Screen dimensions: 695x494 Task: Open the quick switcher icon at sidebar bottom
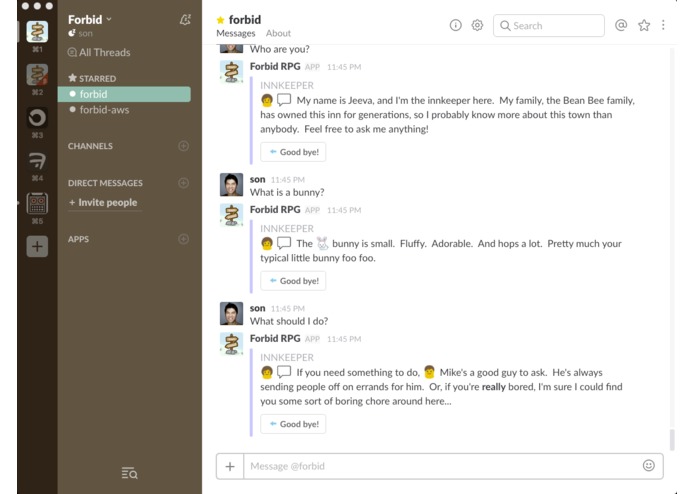(x=129, y=473)
